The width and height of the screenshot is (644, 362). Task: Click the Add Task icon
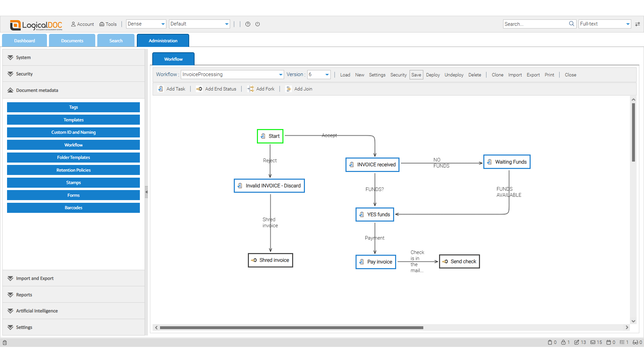click(161, 89)
